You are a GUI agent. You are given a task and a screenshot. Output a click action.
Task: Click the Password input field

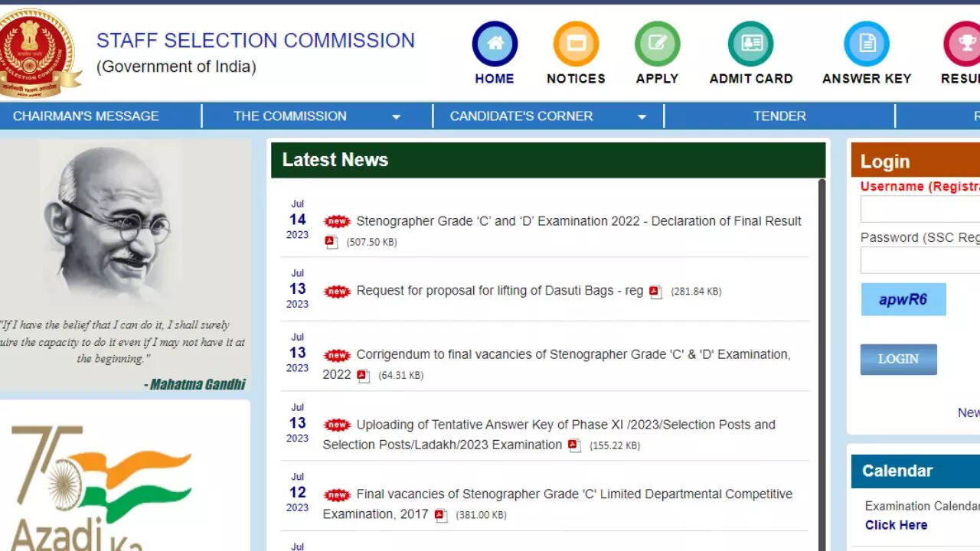point(920,260)
